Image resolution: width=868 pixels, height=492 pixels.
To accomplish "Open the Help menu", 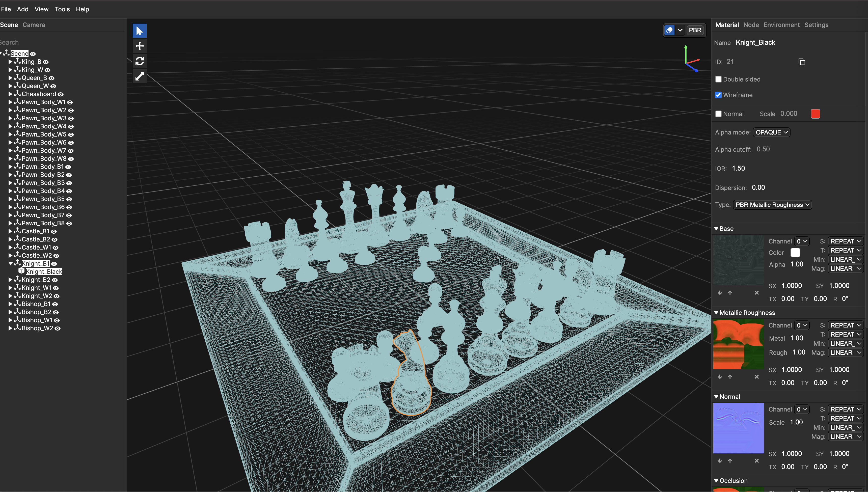I will click(x=83, y=9).
